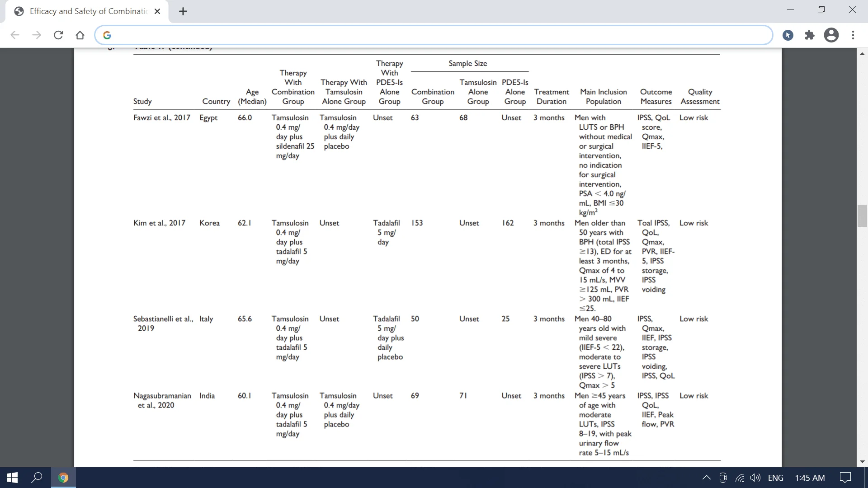Click the age value '60.1'
This screenshot has height=488, width=868.
(245, 395)
